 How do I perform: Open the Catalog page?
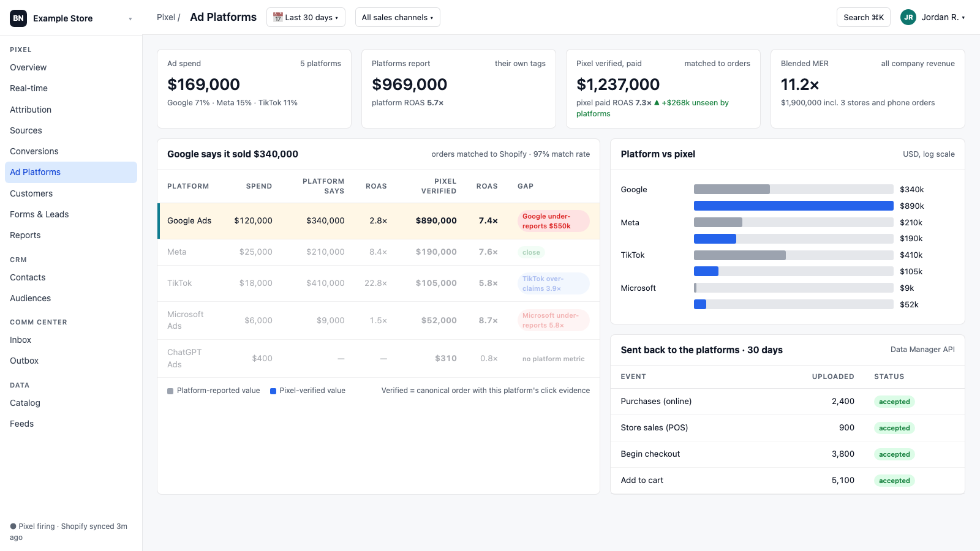coord(71,403)
